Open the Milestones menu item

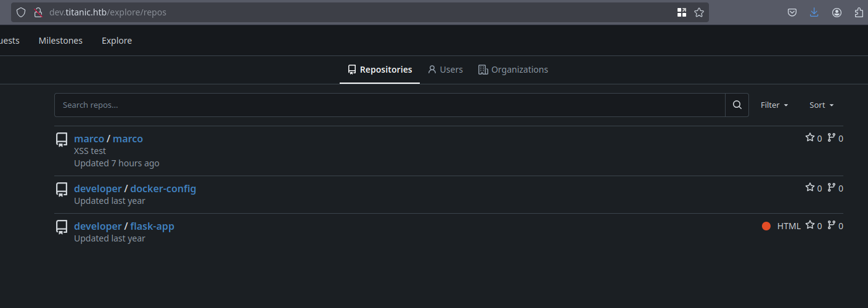[x=60, y=41]
